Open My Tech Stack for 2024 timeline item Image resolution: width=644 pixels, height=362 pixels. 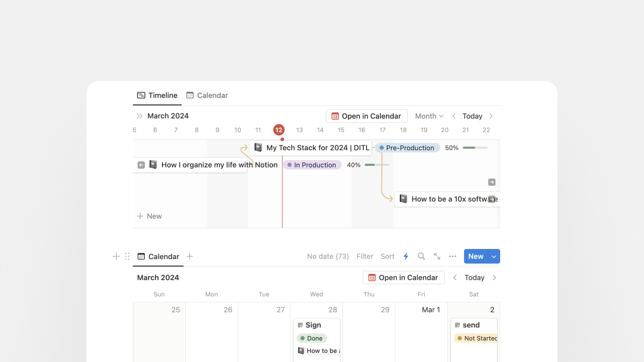click(x=310, y=148)
